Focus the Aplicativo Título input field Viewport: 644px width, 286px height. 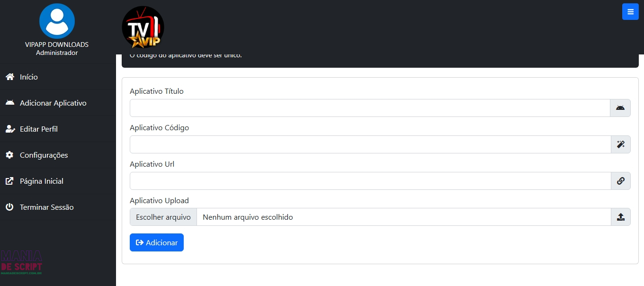tap(370, 108)
